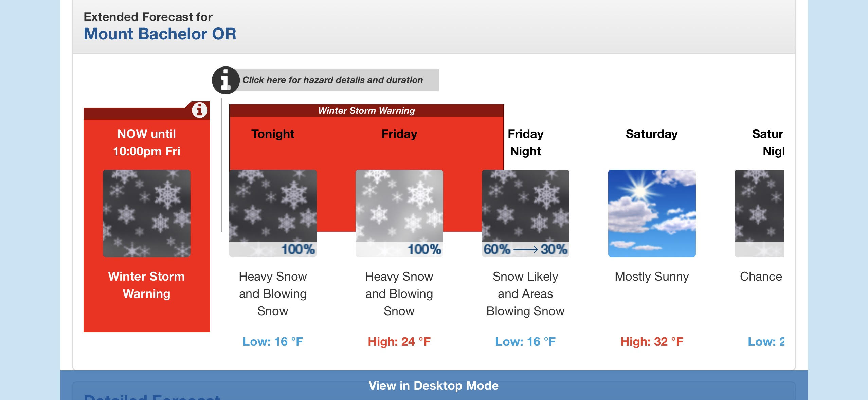Select the Friday period heading

pos(399,134)
